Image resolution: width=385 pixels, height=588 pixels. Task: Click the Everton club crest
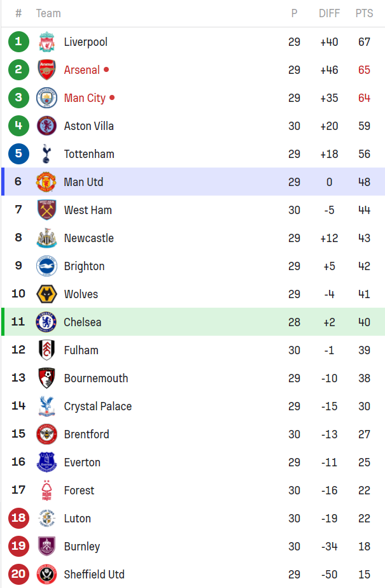click(46, 463)
